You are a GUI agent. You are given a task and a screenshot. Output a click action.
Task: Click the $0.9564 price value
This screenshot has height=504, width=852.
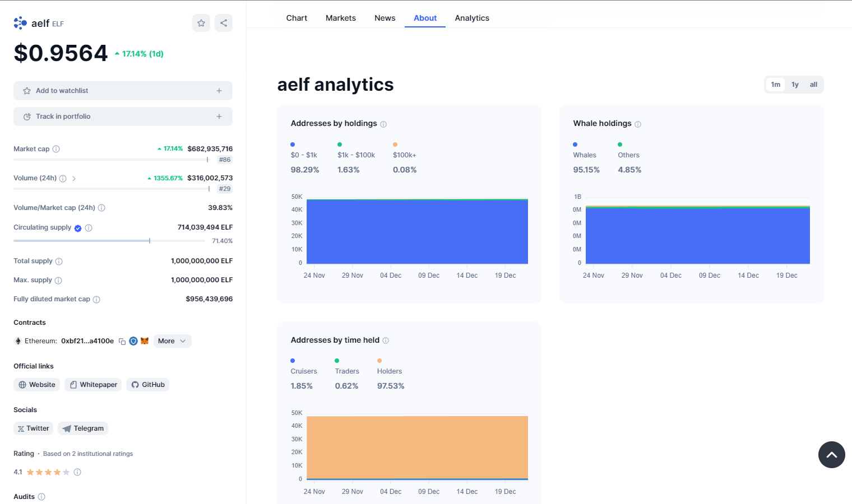point(61,53)
